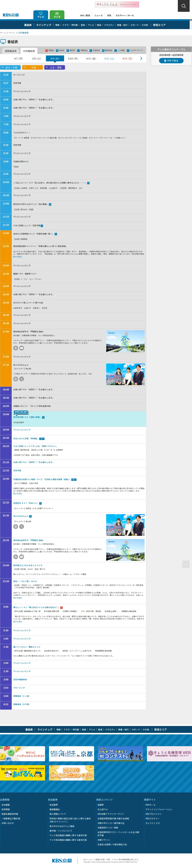The width and height of the screenshot is (192, 868).
Task: Select the 日別番組表 tab
Action: (x=29, y=51)
